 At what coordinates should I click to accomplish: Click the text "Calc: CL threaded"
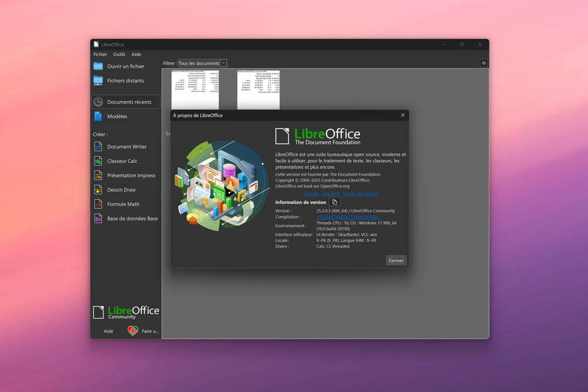[x=333, y=247]
